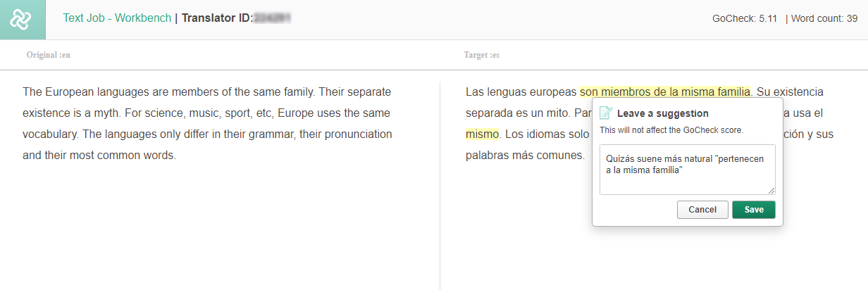Cancel the suggestion popup
The image size is (868, 290).
coord(702,210)
